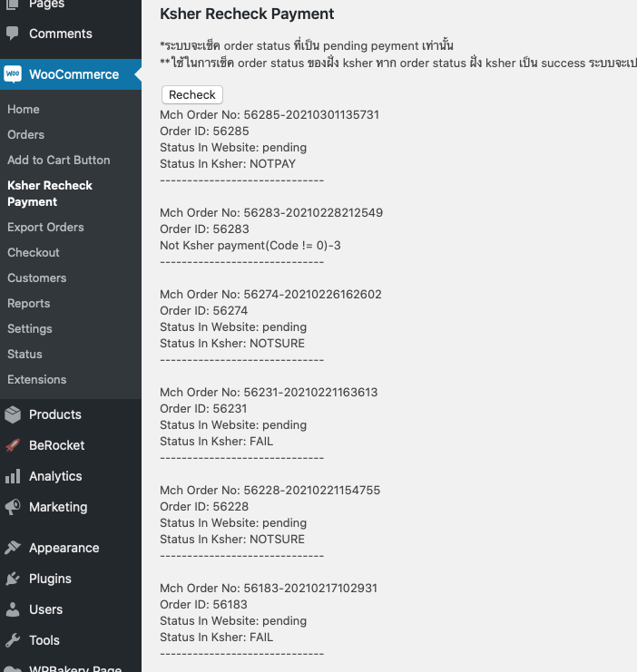Open WooCommerce Settings
Screen dimensions: 637x672
pyautogui.click(x=30, y=328)
